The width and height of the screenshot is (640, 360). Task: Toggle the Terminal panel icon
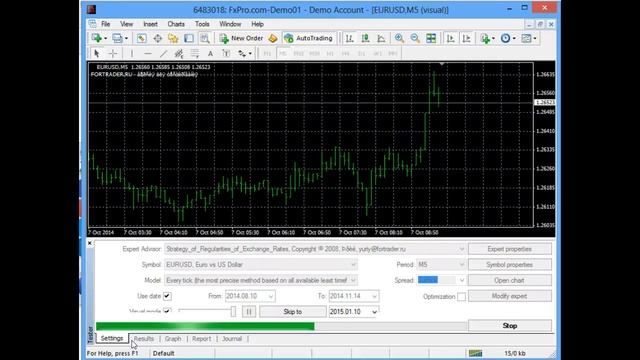click(189, 38)
